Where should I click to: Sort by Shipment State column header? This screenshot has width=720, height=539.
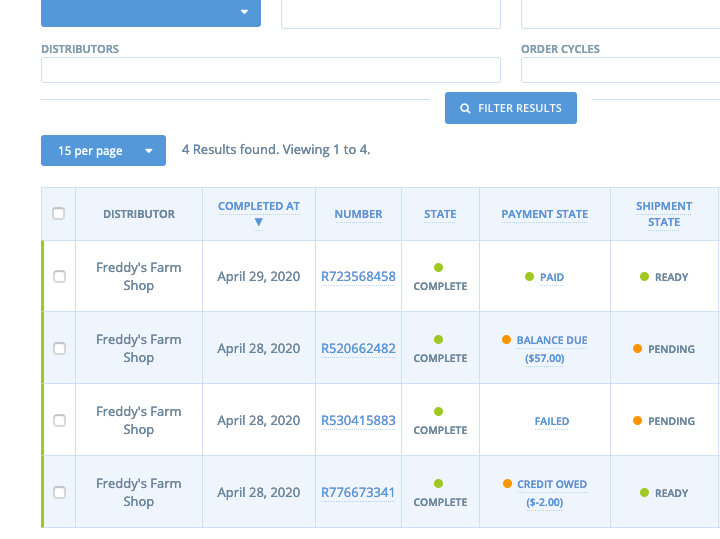pos(664,214)
